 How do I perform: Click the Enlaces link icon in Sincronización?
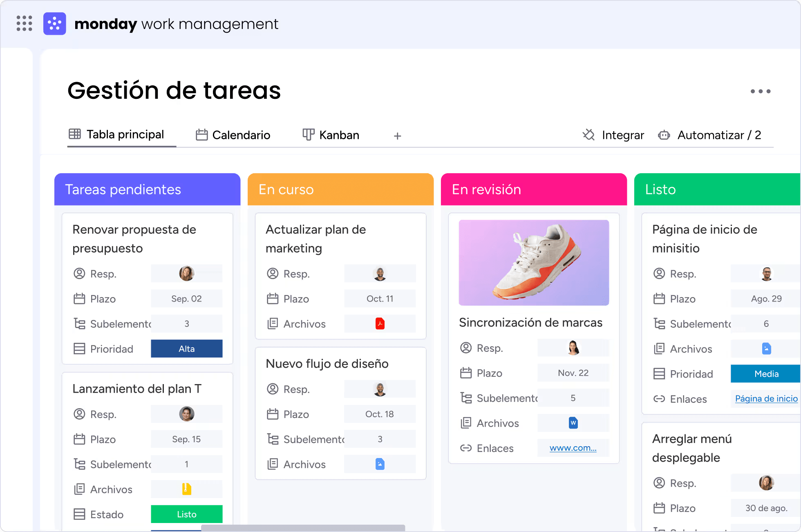466,448
